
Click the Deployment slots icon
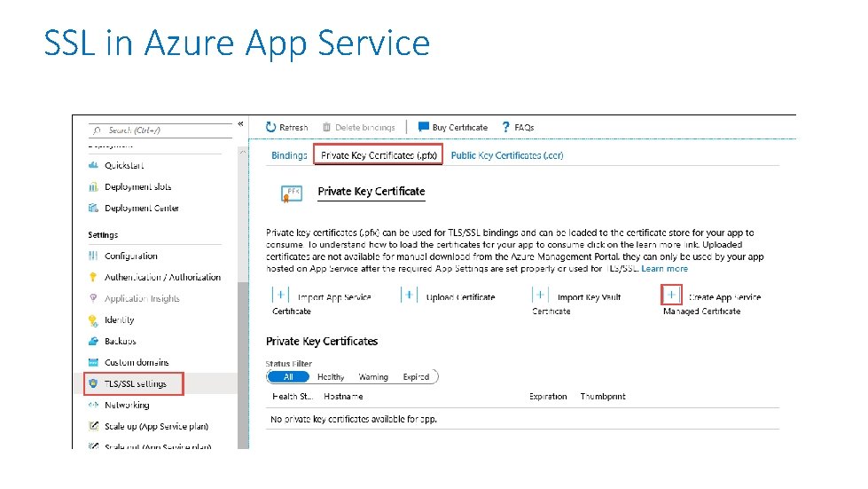pyautogui.click(x=94, y=186)
